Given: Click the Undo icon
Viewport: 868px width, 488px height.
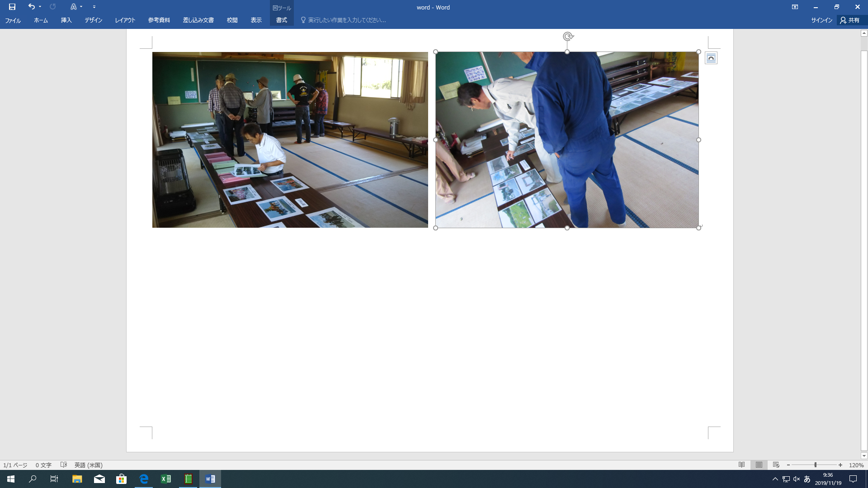Looking at the screenshot, I should [x=31, y=7].
